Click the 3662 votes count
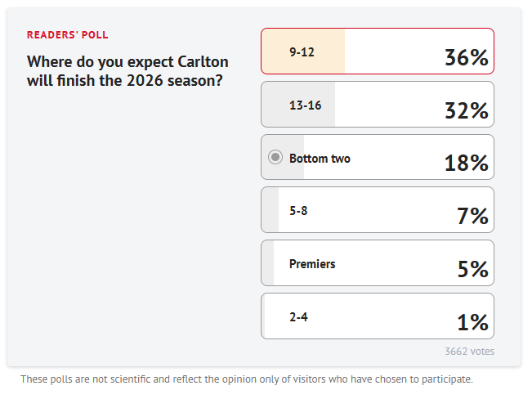The image size is (532, 399). pos(469,352)
